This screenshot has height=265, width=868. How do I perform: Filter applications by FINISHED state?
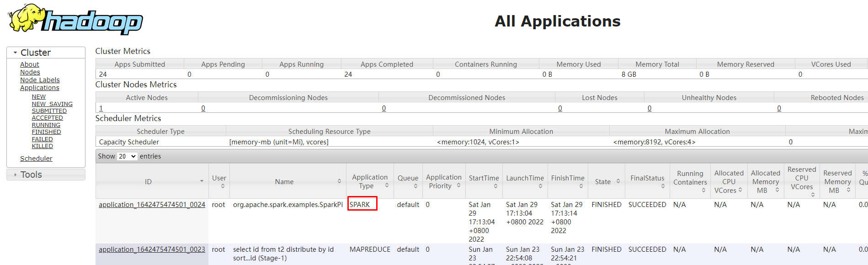point(47,132)
